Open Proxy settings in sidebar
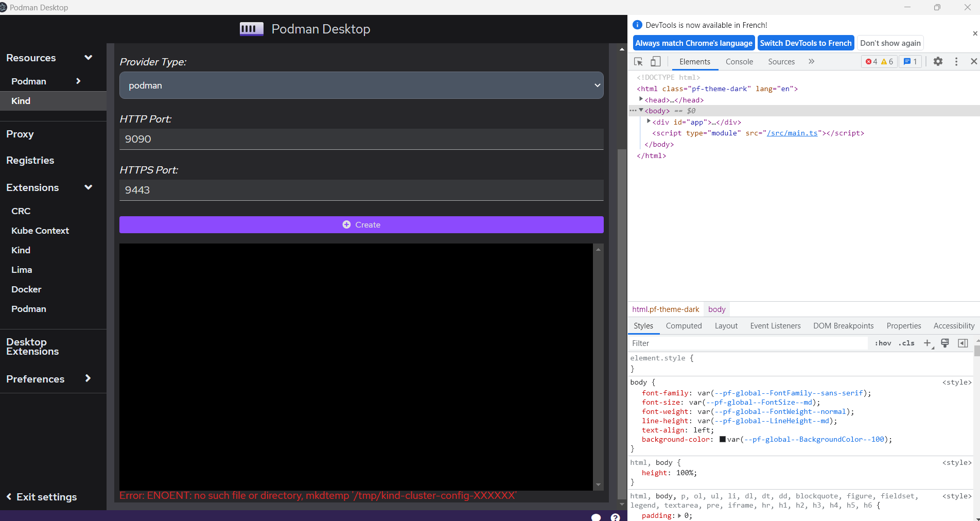Image resolution: width=980 pixels, height=521 pixels. (20, 134)
